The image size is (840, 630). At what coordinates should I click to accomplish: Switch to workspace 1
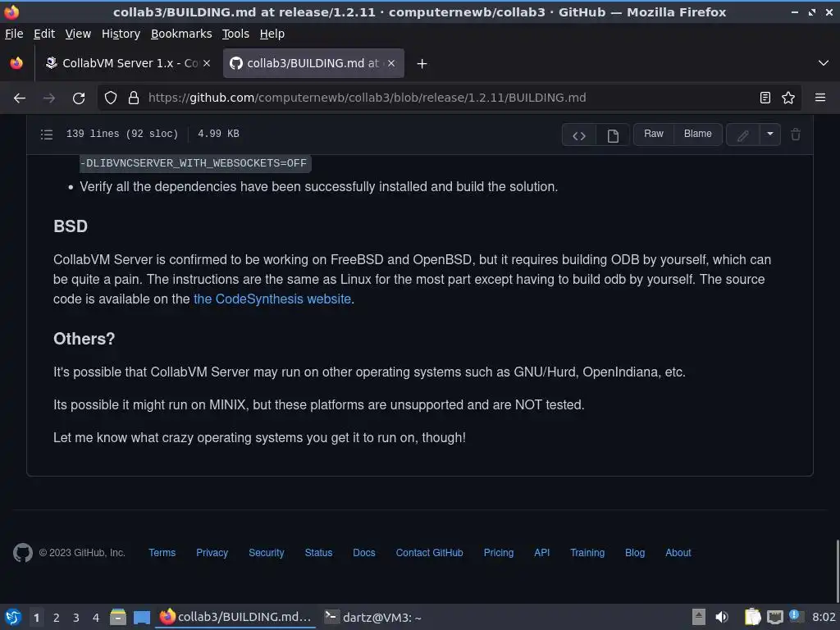click(36, 618)
